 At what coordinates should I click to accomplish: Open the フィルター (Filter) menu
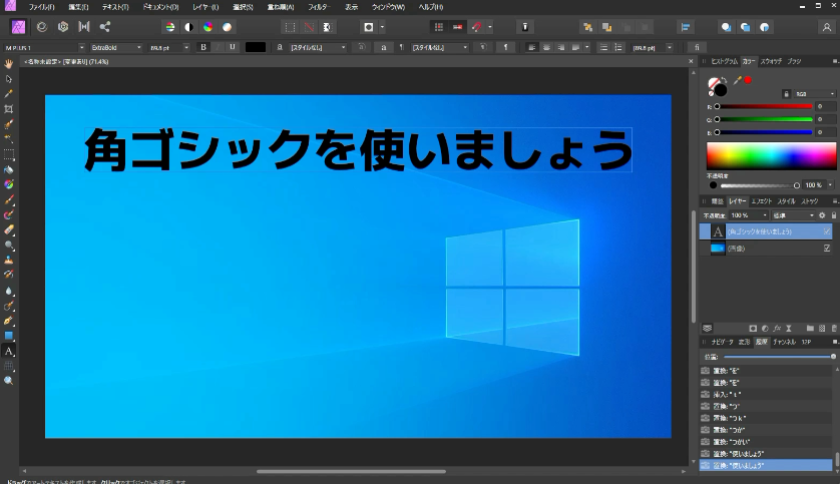coord(319,7)
